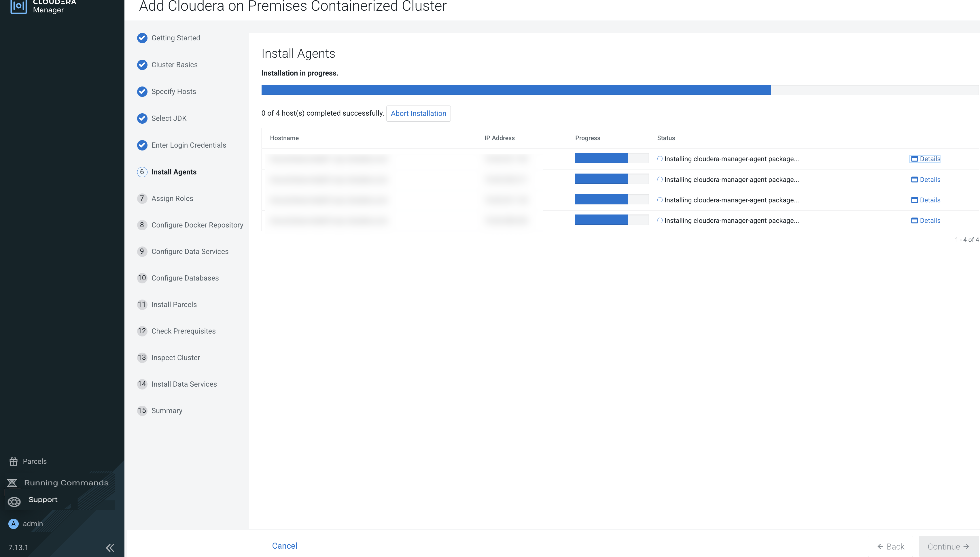Go to the Cluster Basics step

[x=174, y=65]
